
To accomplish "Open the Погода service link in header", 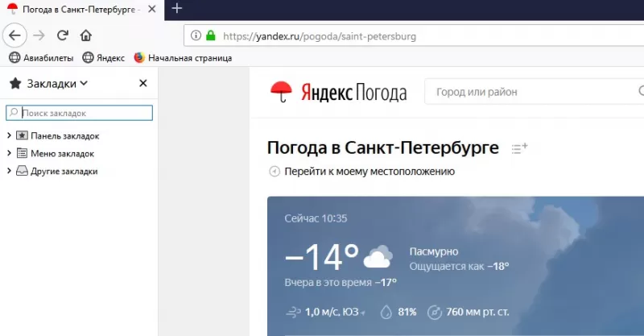I will 381,93.
